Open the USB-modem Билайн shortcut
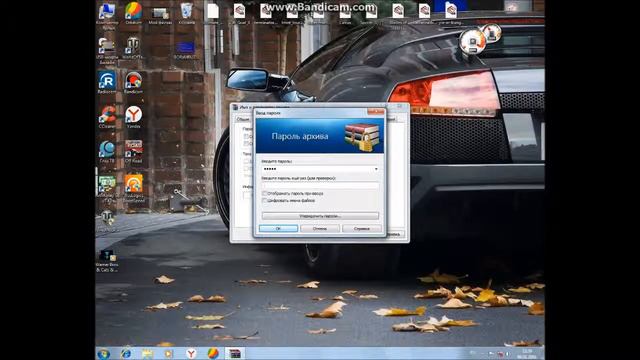This screenshot has width=640, height=360. [107, 51]
